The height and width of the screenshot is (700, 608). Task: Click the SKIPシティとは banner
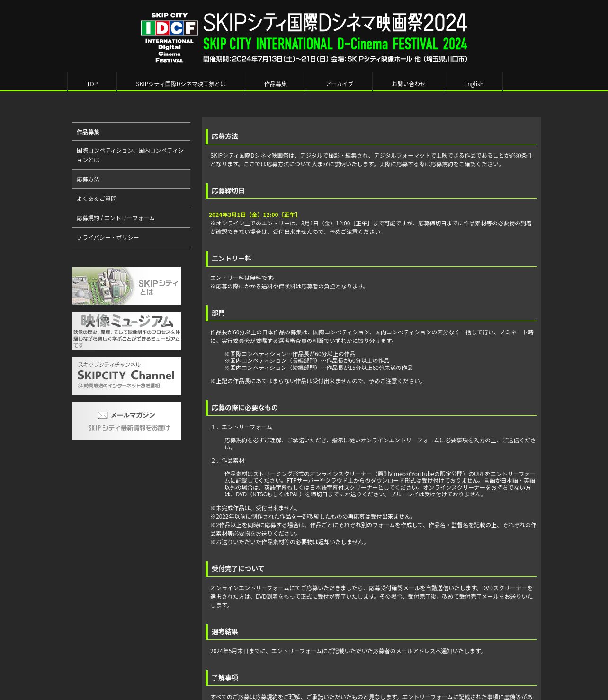tap(126, 286)
